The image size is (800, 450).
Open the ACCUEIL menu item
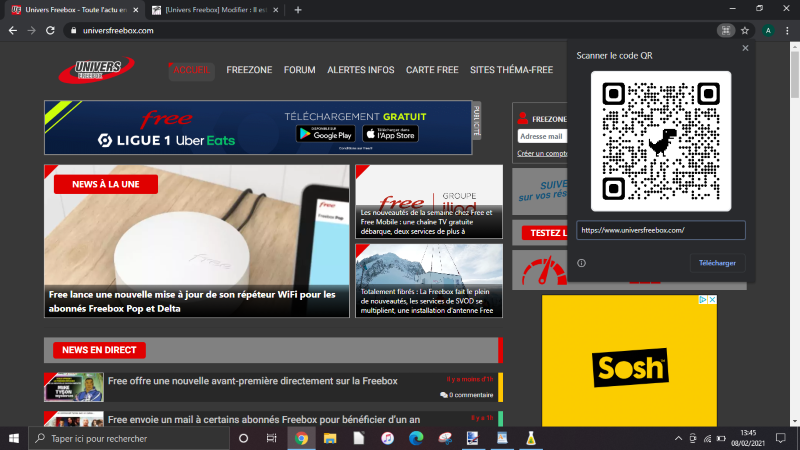[x=191, y=70]
